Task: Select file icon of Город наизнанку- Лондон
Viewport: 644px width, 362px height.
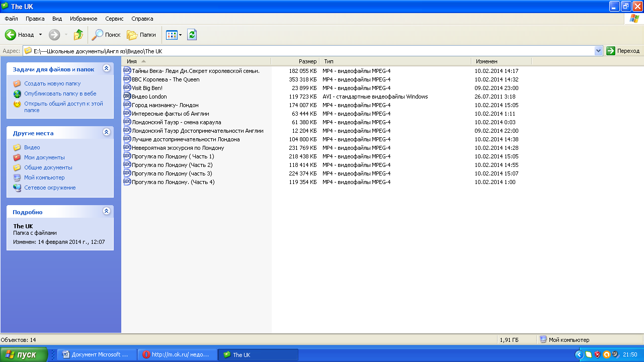Action: coord(127,105)
